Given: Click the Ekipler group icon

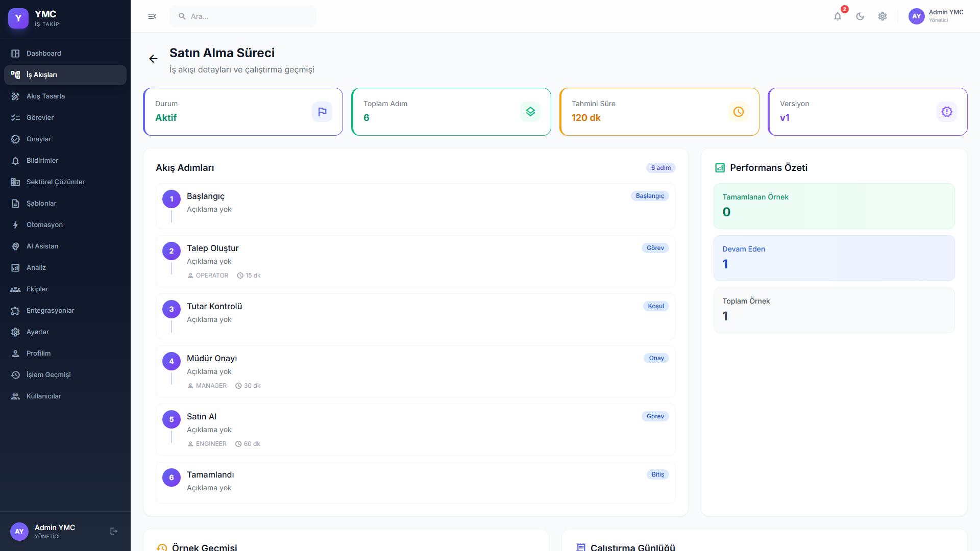Looking at the screenshot, I should point(15,289).
